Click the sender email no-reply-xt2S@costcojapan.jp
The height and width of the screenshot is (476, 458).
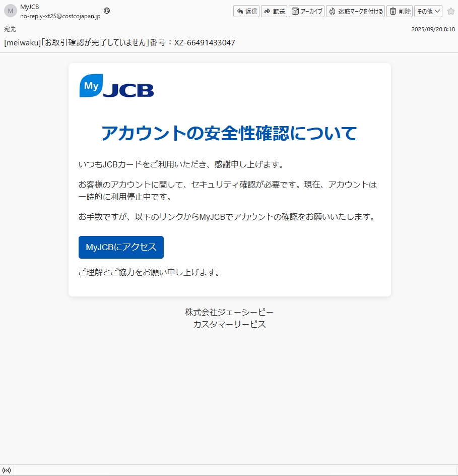click(60, 16)
